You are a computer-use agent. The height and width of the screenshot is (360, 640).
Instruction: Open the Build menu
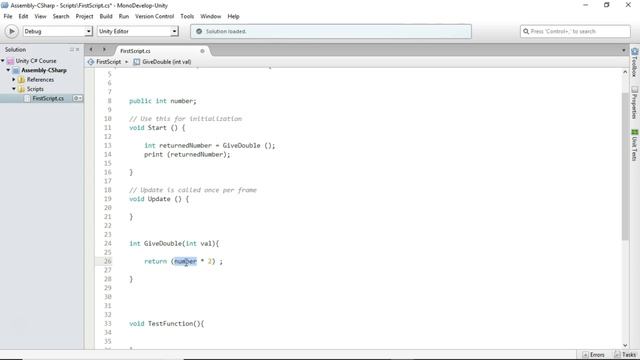pyautogui.click(x=106, y=16)
